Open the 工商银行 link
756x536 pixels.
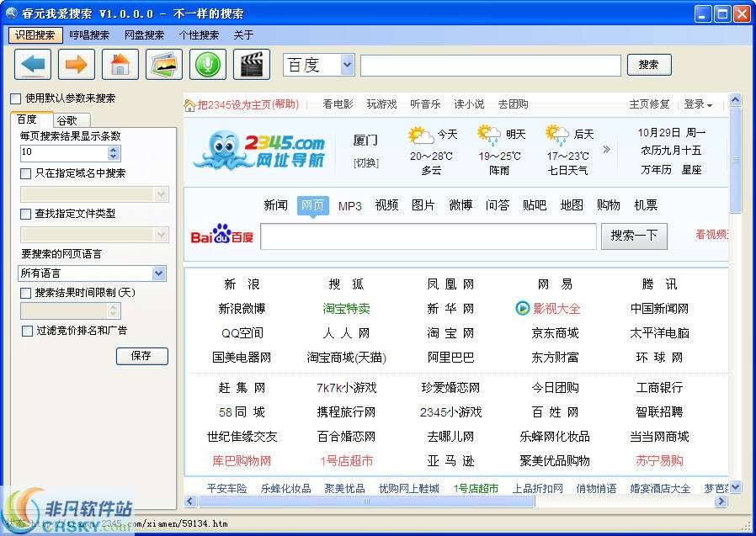659,388
